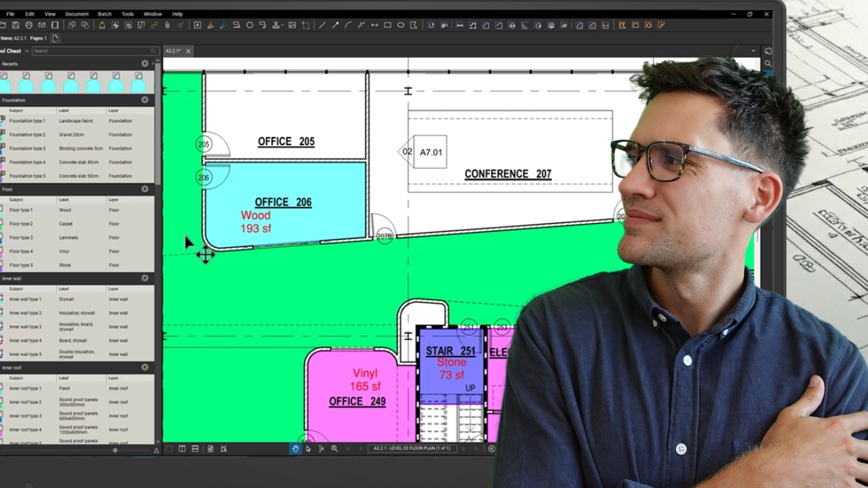The height and width of the screenshot is (488, 868).
Task: Select the Stamp tool icon
Action: [277, 25]
